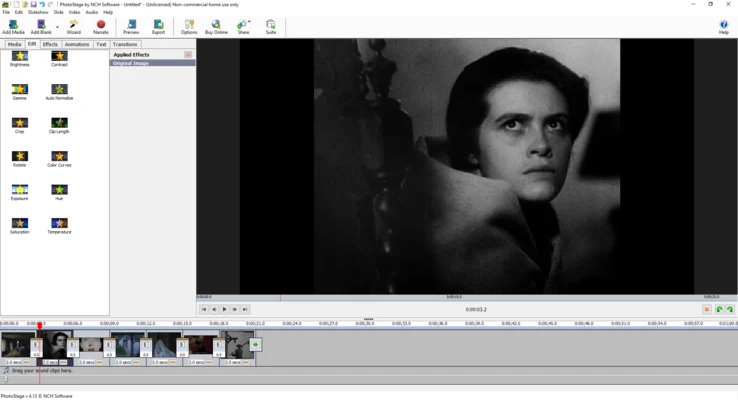Open the Options toolbar icon

pos(189,27)
